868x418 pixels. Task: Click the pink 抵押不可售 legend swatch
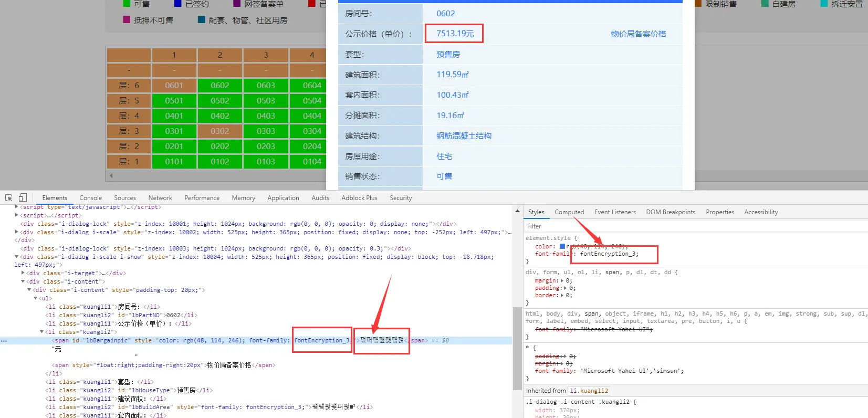point(127,19)
